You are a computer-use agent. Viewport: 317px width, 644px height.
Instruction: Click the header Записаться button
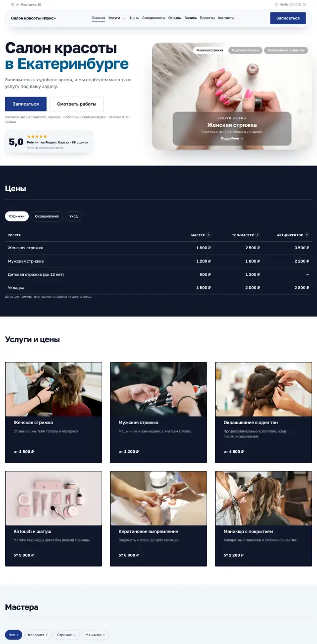tap(288, 18)
